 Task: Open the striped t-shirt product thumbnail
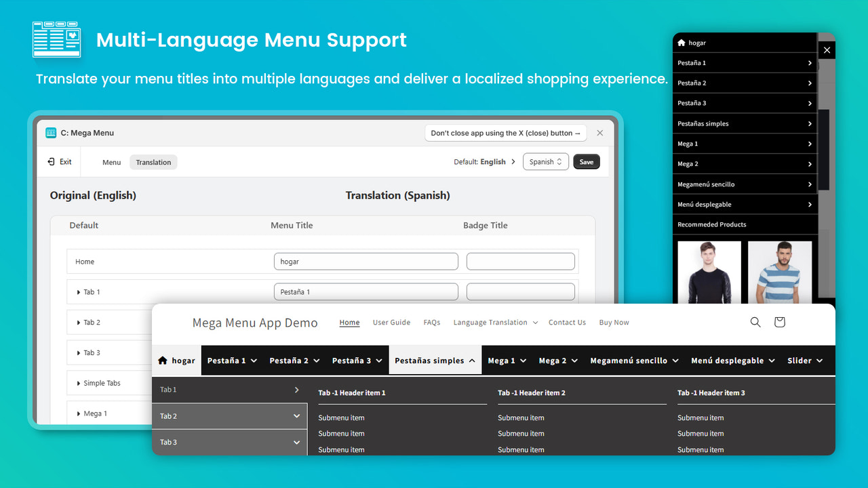pyautogui.click(x=780, y=272)
